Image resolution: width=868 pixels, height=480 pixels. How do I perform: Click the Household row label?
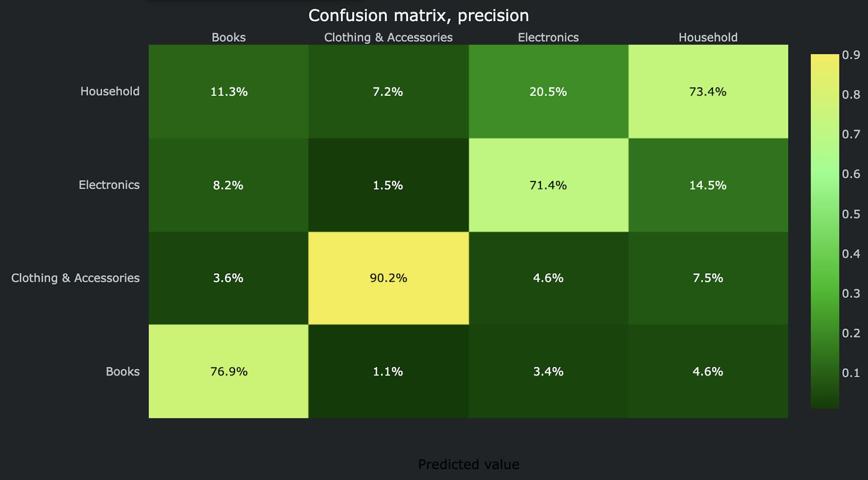click(110, 91)
